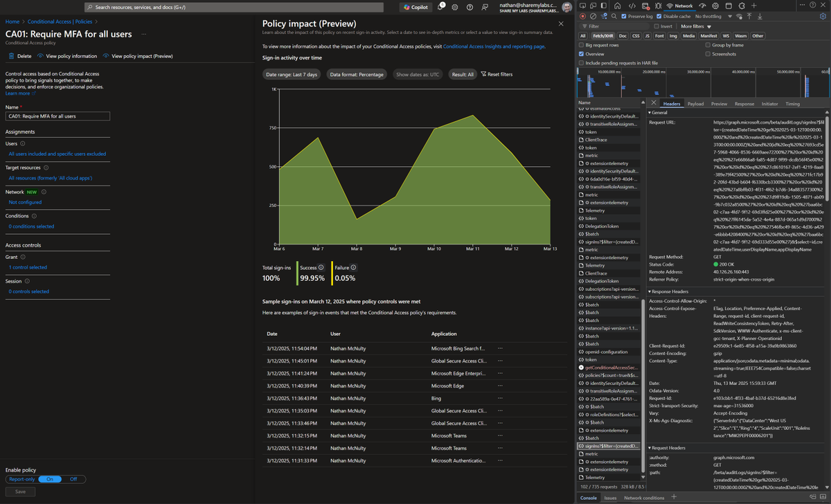Screen dimensions: 831x504
Task: Switch to the Payload tab
Action: pos(696,102)
